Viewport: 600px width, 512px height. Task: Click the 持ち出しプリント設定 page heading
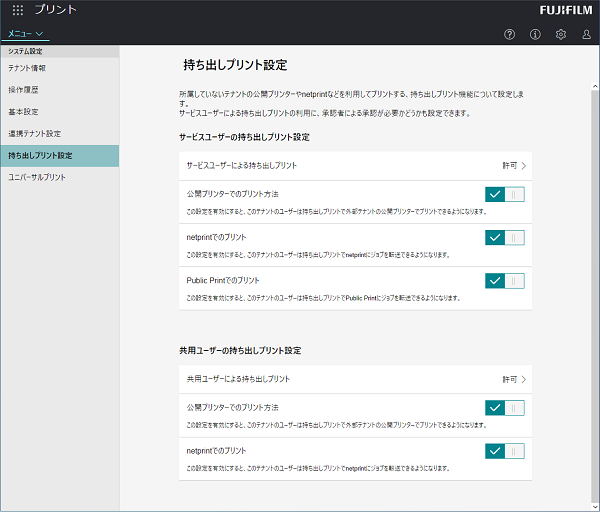coord(235,65)
